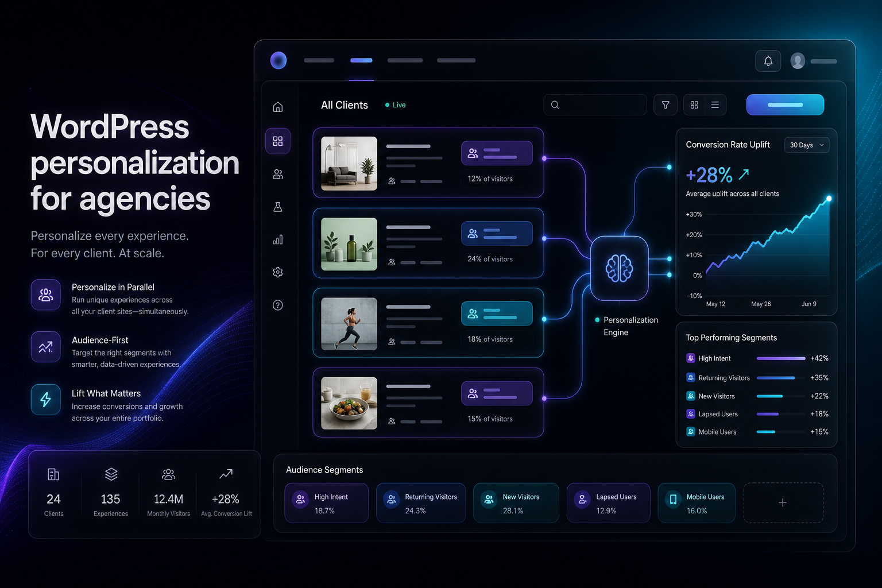
Task: Click the New Visitors +22% progress bar
Action: coord(781,396)
